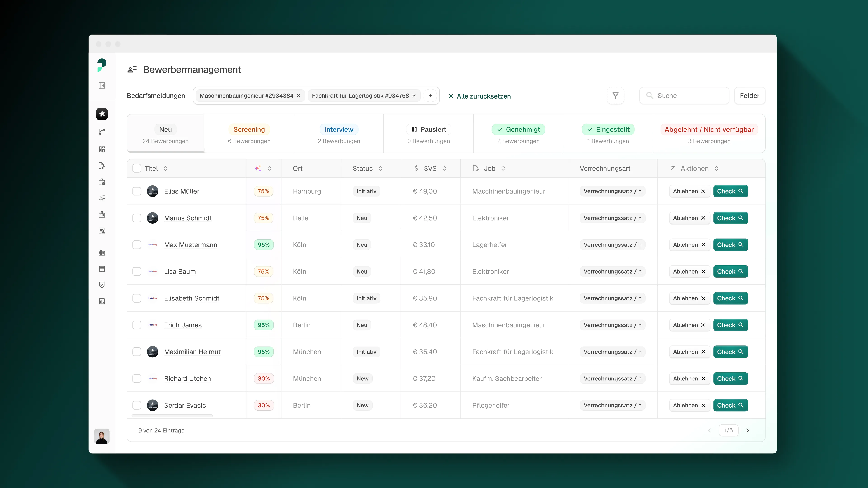This screenshot has height=488, width=868.
Task: Switch to the Screening tab
Action: (x=249, y=134)
